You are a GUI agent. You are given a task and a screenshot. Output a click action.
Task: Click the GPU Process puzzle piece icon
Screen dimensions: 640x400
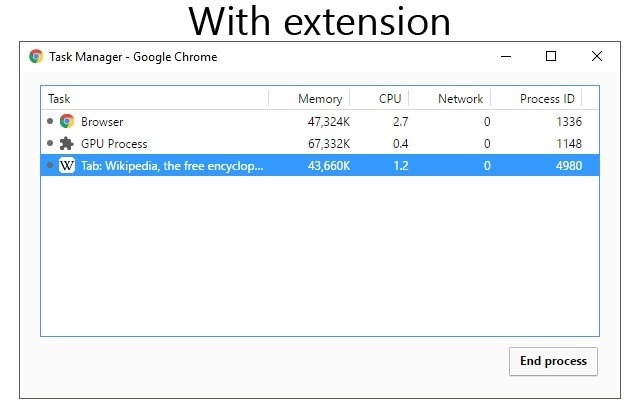(67, 143)
